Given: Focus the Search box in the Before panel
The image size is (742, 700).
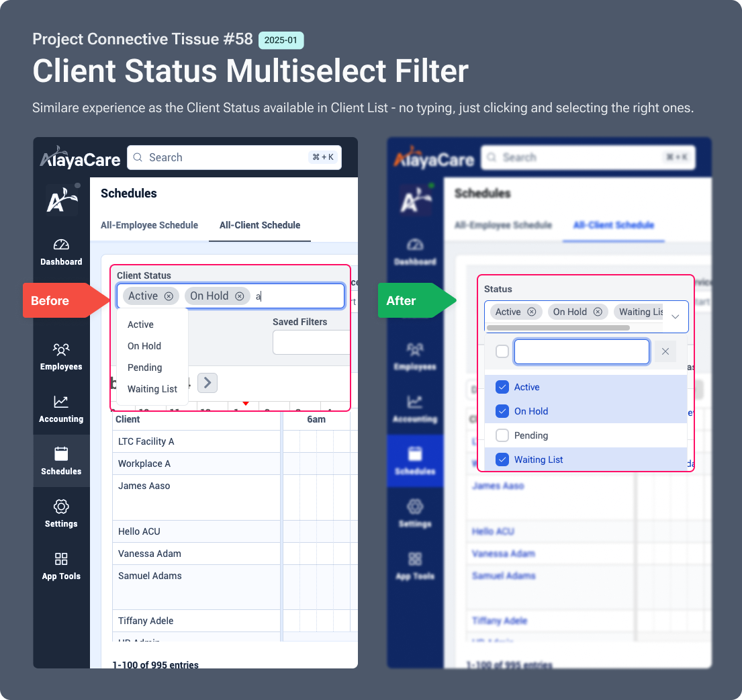Looking at the screenshot, I should pos(234,158).
